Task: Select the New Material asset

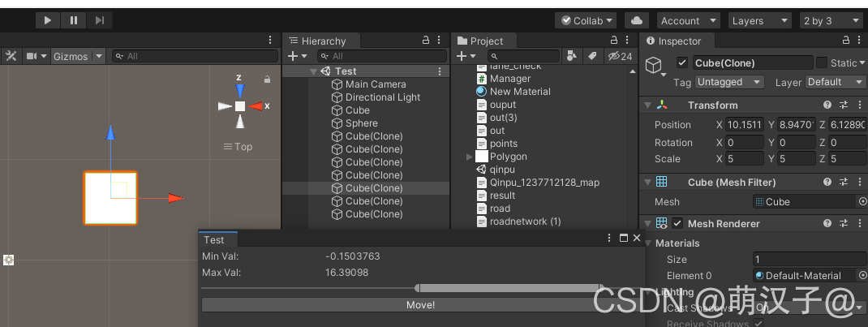Action: pos(513,92)
